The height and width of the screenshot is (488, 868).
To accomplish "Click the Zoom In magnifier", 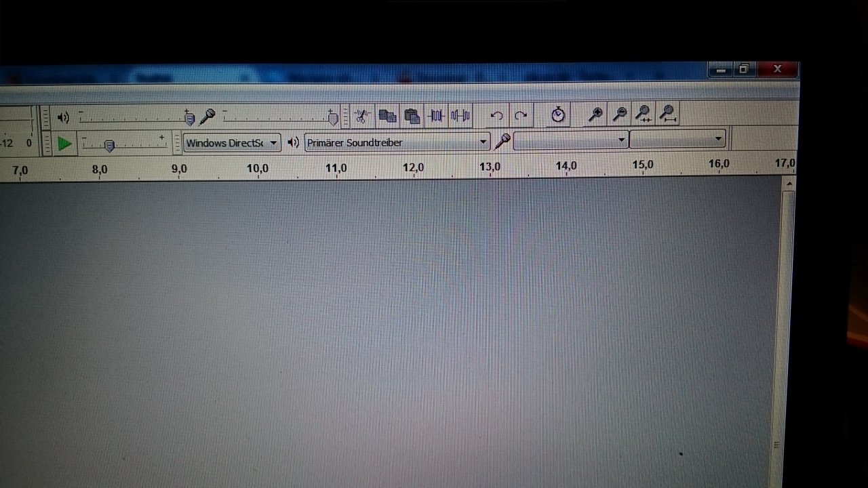I will (595, 115).
